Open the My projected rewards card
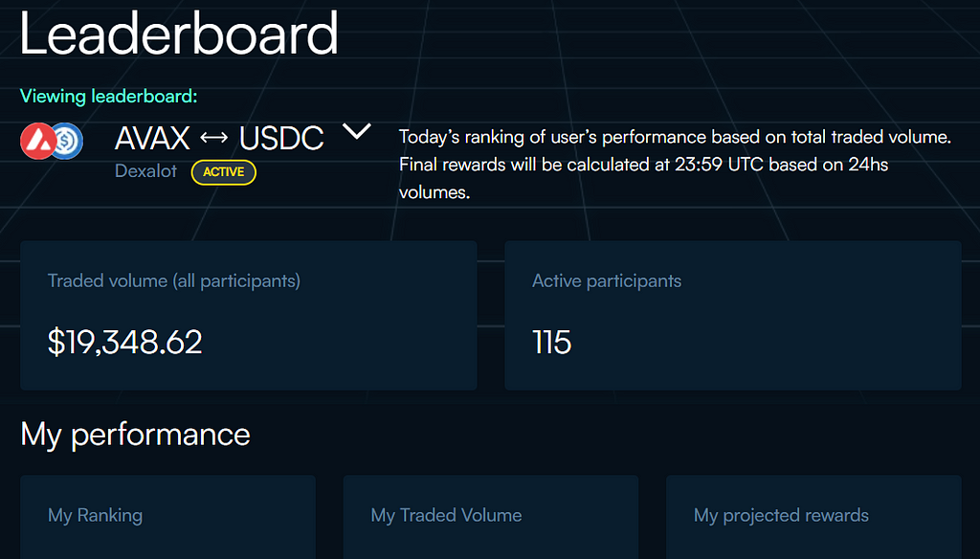 (813, 517)
